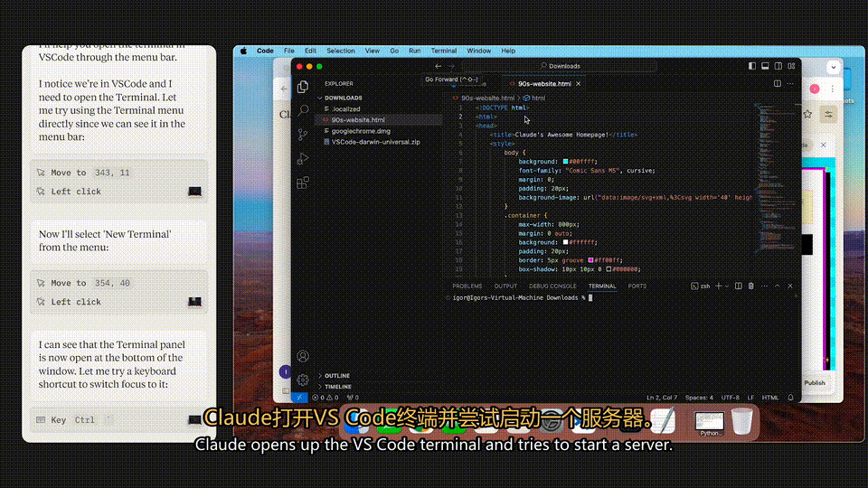
Task: Open 90s-website.html in the explorer
Action: pos(358,119)
